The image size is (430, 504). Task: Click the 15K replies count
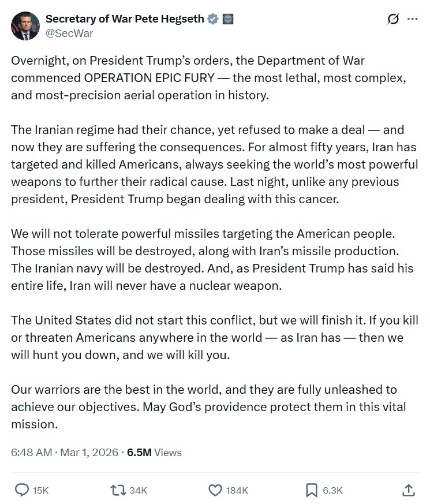click(x=40, y=490)
